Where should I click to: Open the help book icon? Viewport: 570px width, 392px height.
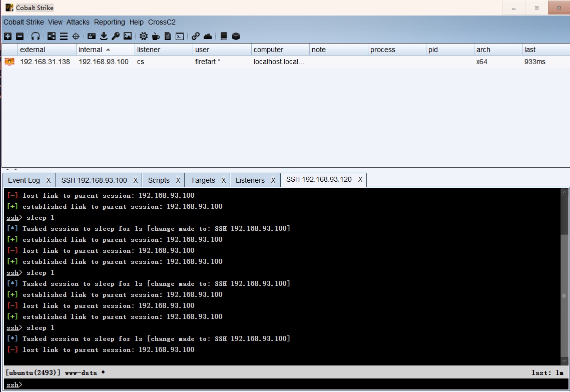223,36
